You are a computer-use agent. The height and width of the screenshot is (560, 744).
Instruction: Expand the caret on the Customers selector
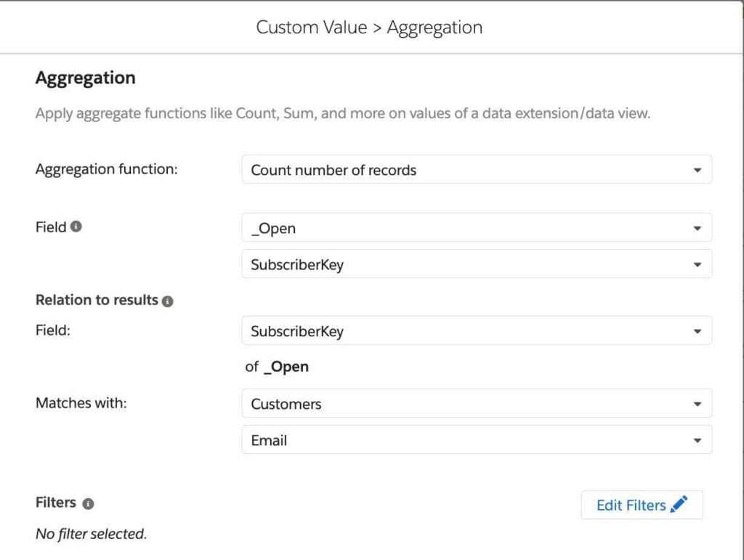coord(697,403)
